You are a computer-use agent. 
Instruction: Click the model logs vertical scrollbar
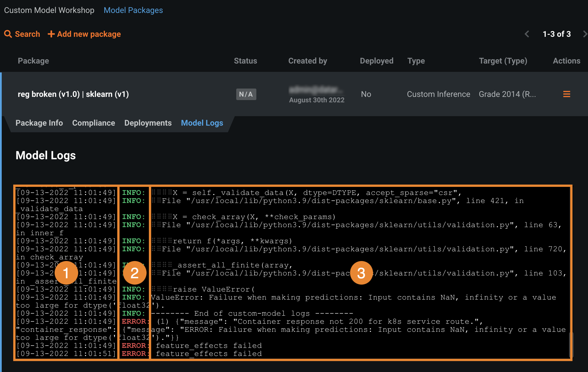pos(571,344)
